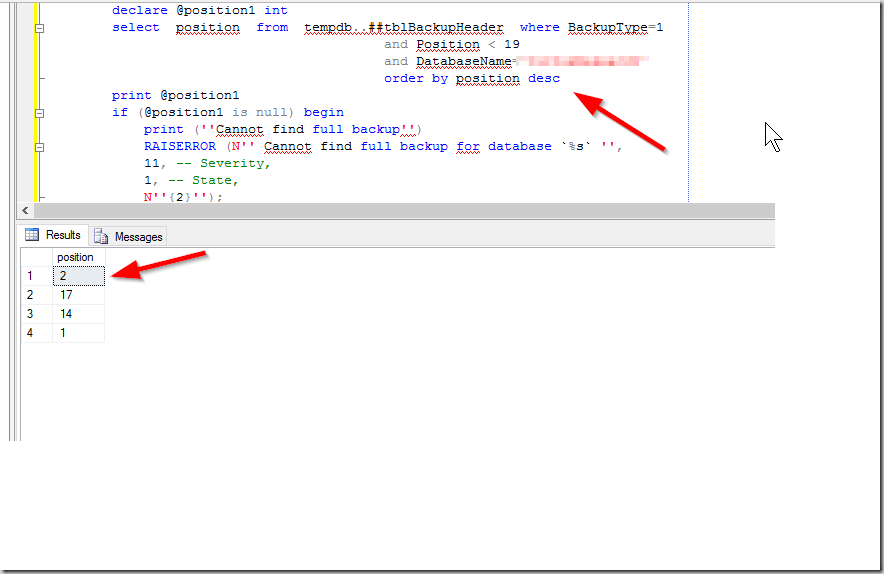Click the select-all corner of results grid
This screenshot has width=884, height=574.
[37, 257]
